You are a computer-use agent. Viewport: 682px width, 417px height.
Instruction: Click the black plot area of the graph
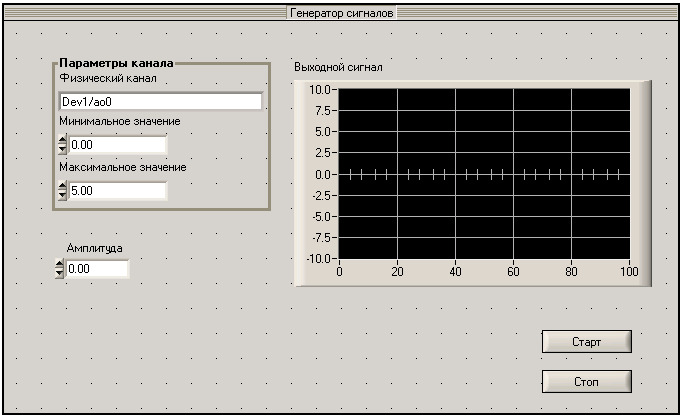[x=484, y=174]
